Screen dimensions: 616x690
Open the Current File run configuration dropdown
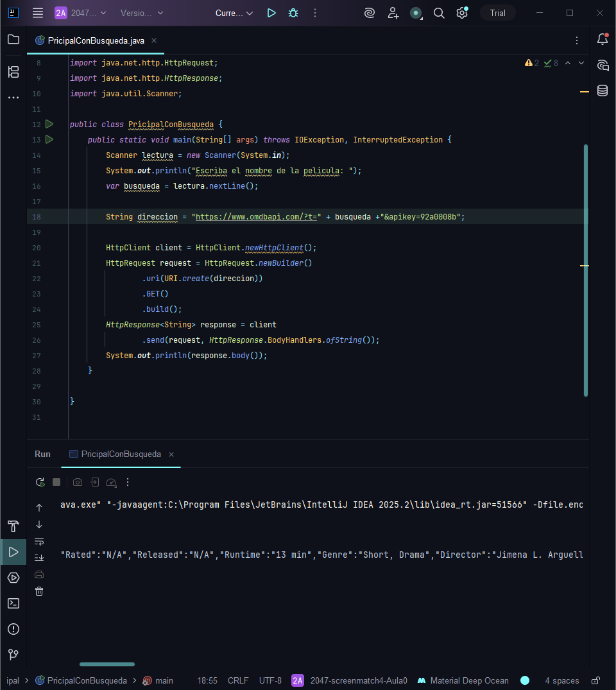tap(234, 13)
